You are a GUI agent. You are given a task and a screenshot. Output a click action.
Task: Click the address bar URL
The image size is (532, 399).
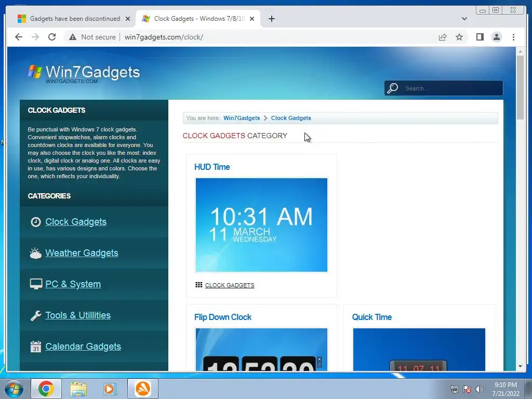[164, 37]
